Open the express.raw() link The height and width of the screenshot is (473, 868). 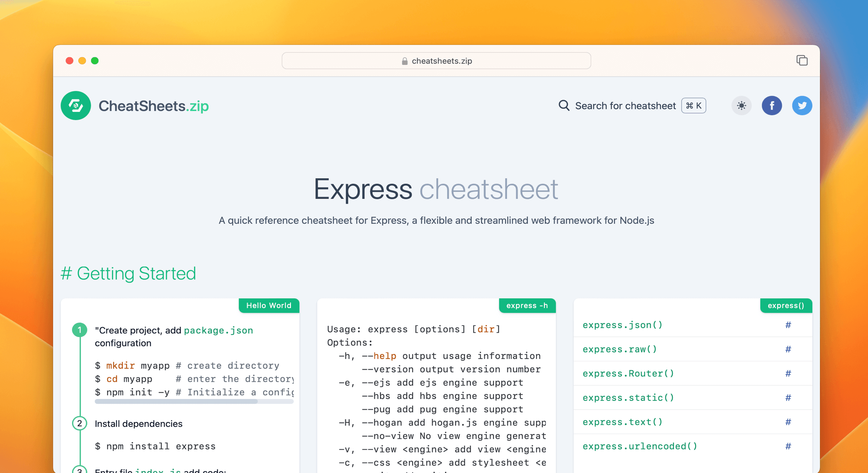click(x=620, y=349)
